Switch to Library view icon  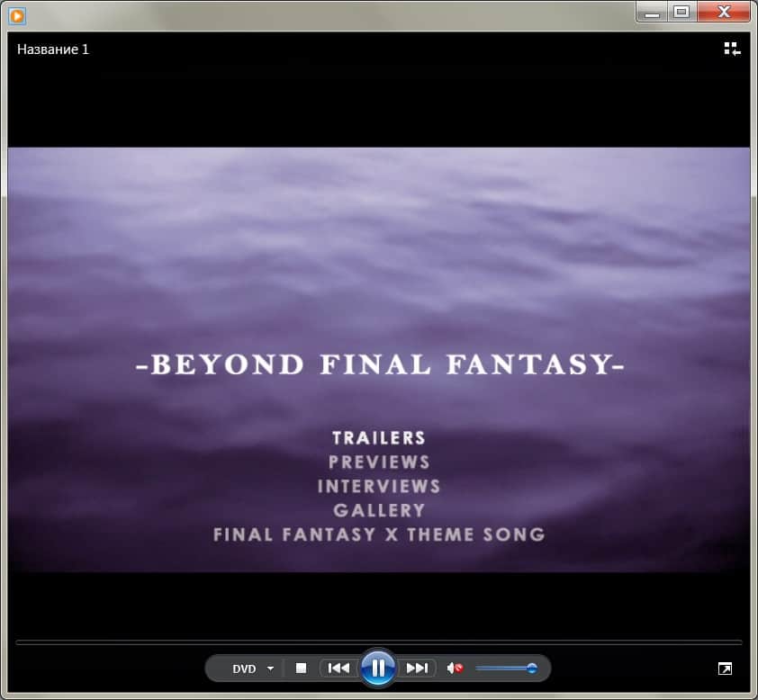[732, 49]
